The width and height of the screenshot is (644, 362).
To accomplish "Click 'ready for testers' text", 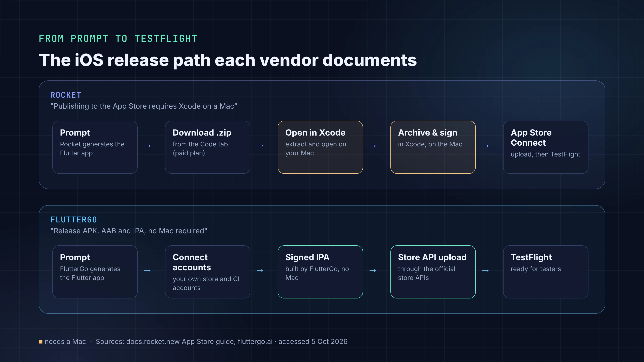I will [x=536, y=269].
